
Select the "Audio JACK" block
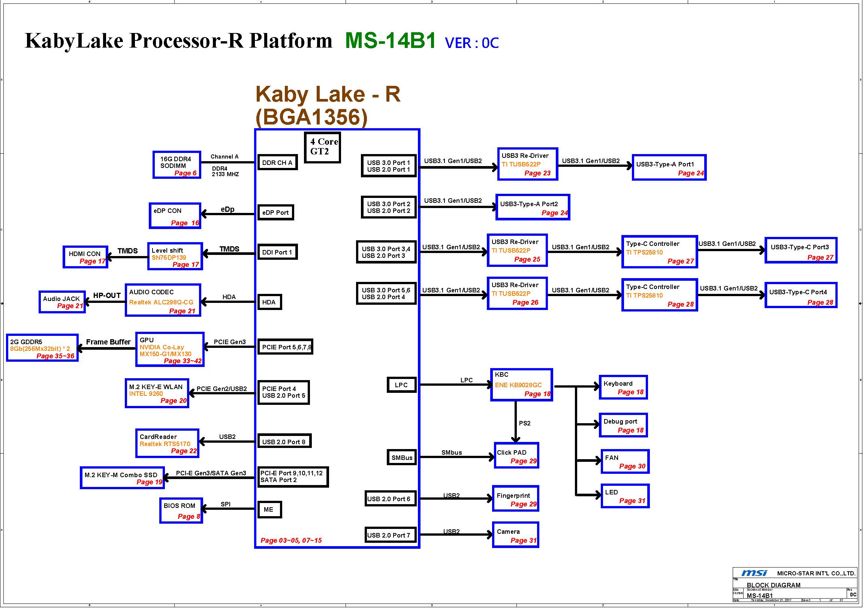[x=62, y=302]
